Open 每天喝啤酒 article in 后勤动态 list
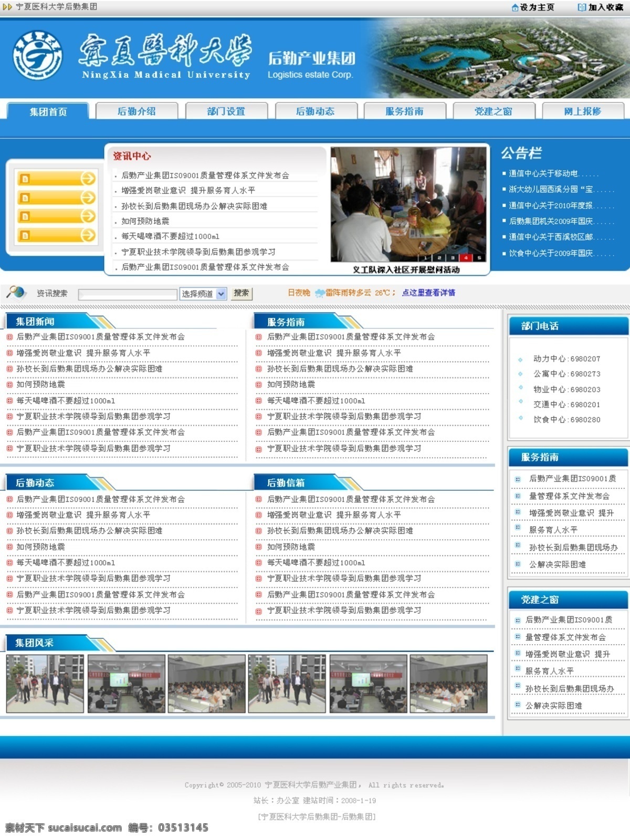Image resolution: width=630 pixels, height=840 pixels. [x=66, y=563]
